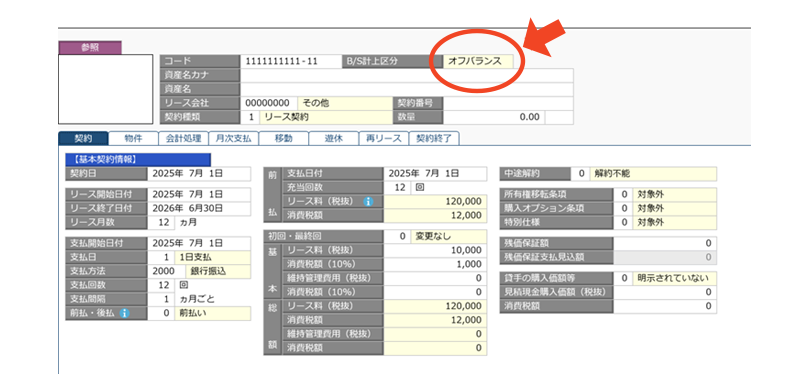Click the コード field 1111111111-11

pos(291,61)
